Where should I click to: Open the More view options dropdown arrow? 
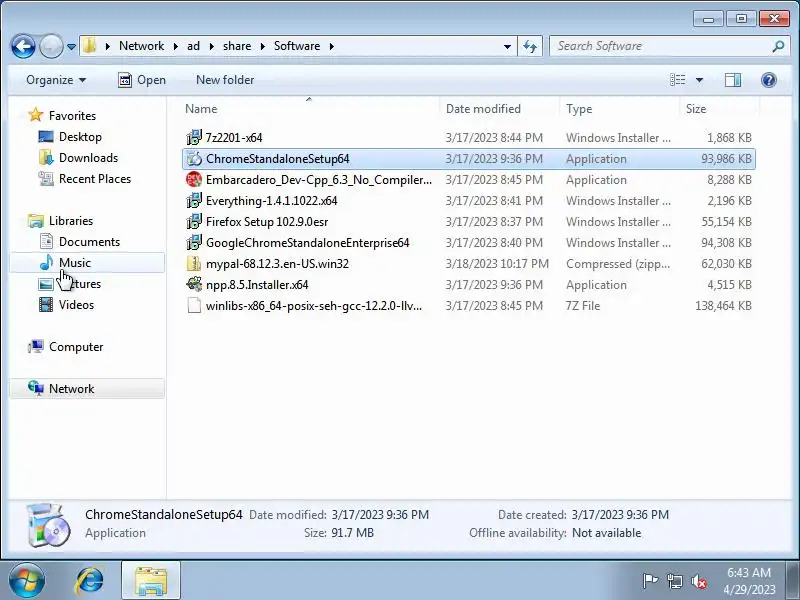pos(699,80)
